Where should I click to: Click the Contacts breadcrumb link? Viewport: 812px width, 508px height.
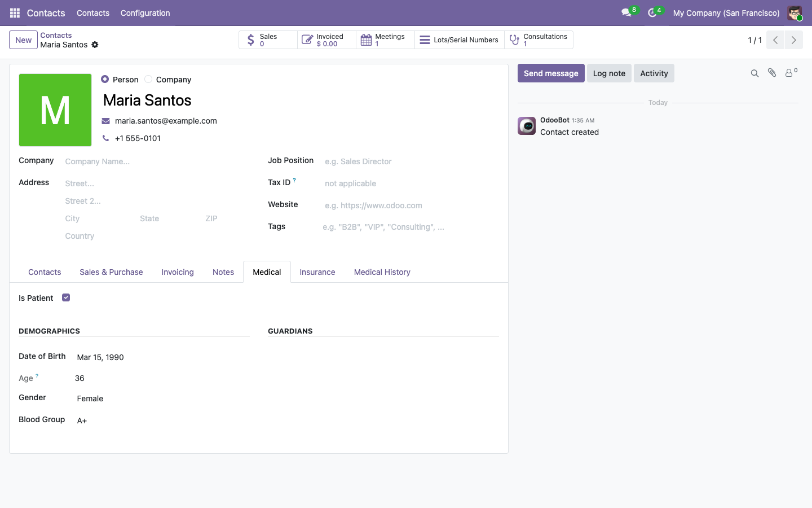(56, 35)
